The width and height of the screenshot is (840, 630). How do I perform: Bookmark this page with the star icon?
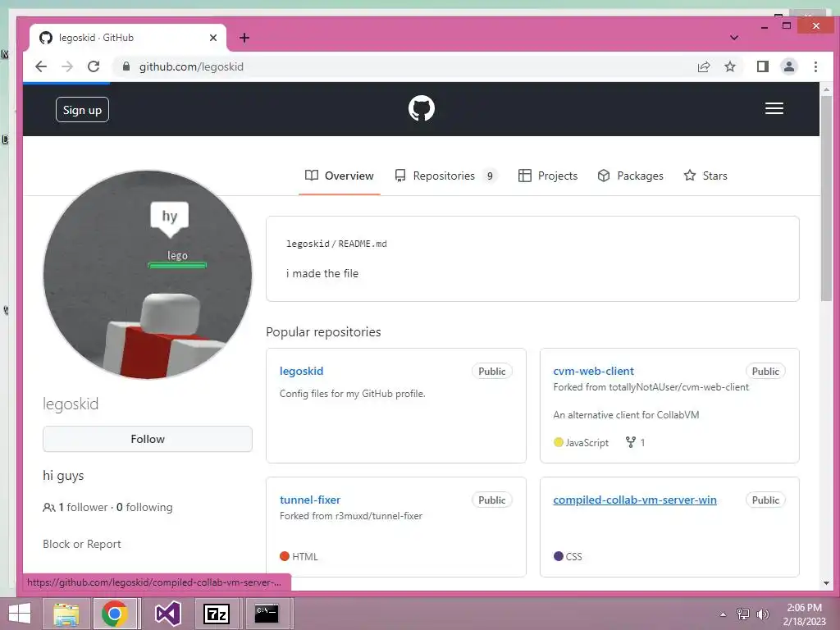(729, 66)
